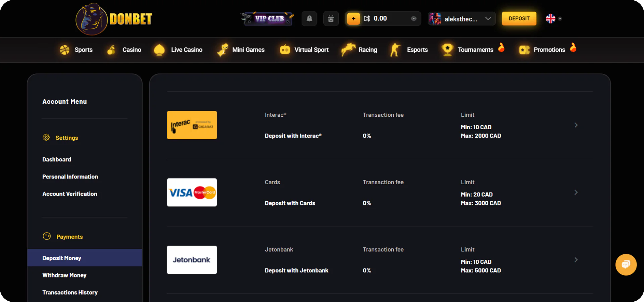The width and height of the screenshot is (644, 302).
Task: Select Deposit with Cards text
Action: click(290, 203)
